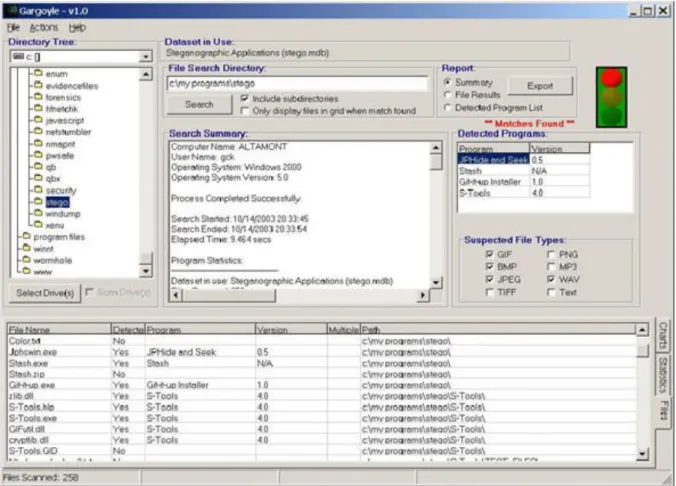
Task: Open the drive selection dropdown
Action: point(146,56)
